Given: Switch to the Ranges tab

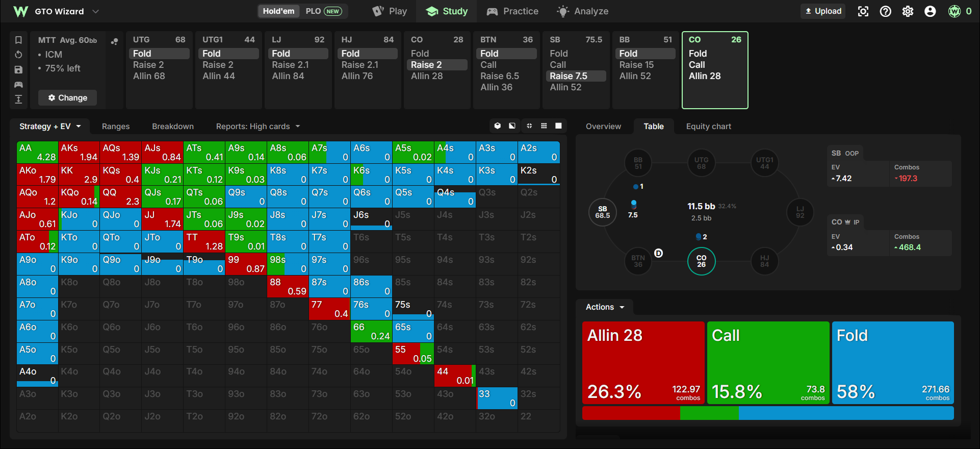Looking at the screenshot, I should pyautogui.click(x=116, y=127).
